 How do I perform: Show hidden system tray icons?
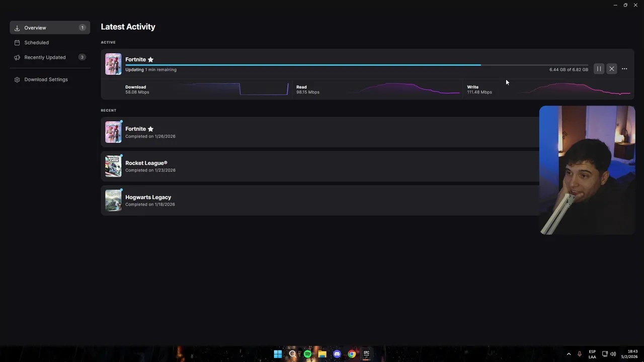tap(569, 354)
